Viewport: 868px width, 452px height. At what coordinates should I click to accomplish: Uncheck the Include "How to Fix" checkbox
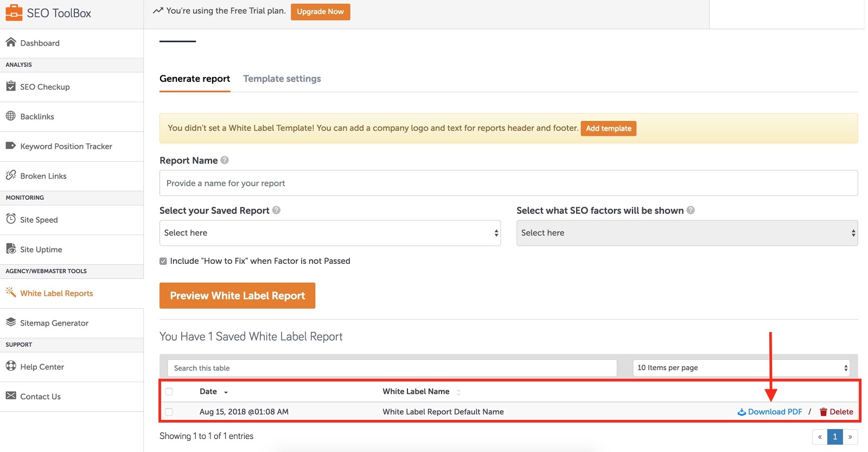(x=163, y=261)
